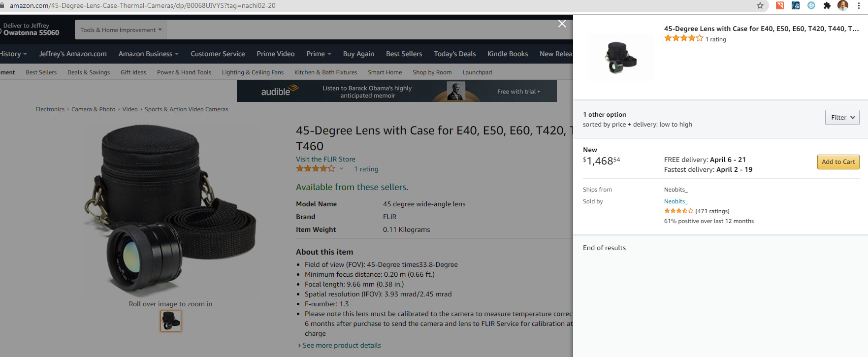The image size is (868, 357).
Task: Add the $1,468.54 offer to cart
Action: pyautogui.click(x=838, y=162)
